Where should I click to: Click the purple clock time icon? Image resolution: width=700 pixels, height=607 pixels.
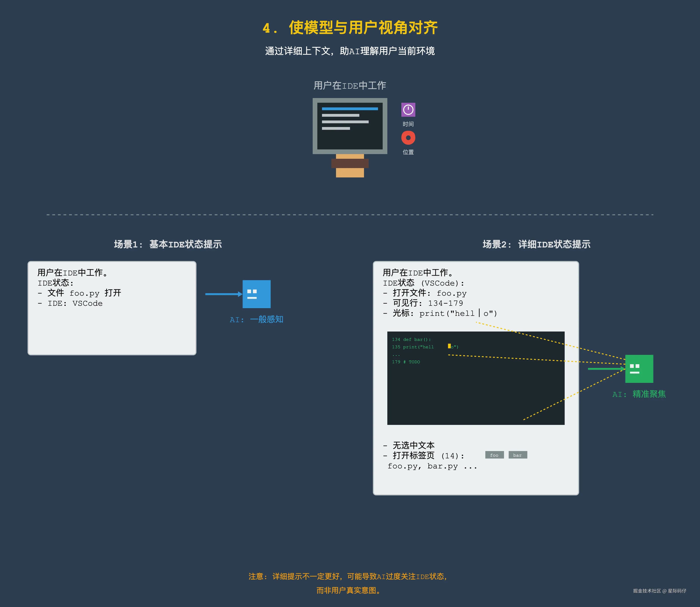click(408, 110)
